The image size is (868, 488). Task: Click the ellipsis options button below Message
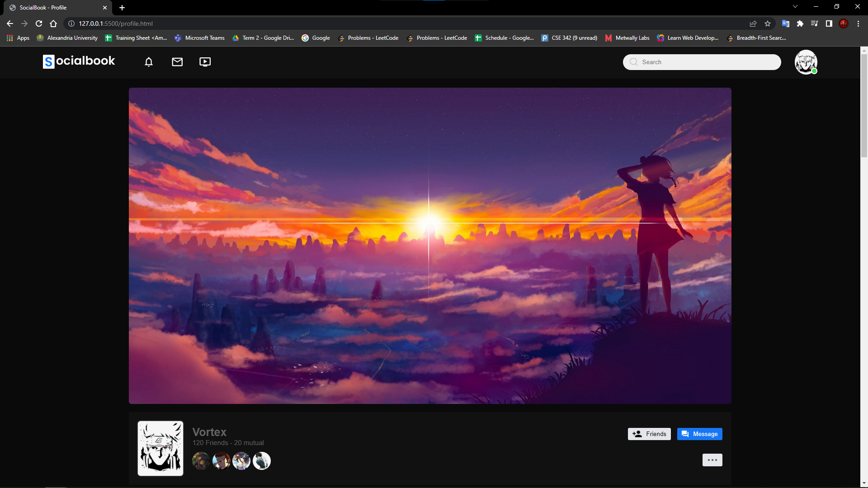pyautogui.click(x=712, y=460)
